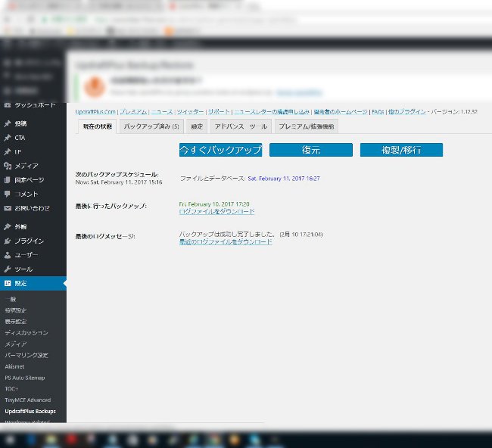The image size is (492, 448).
Task: Open the サポート link
Action: (219, 112)
